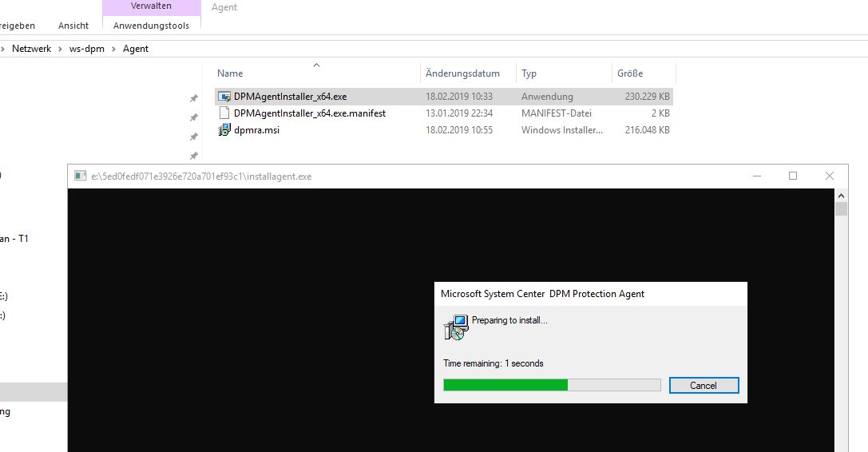Cancel the DPM Protection Agent installation
Image resolution: width=868 pixels, height=452 pixels.
tap(704, 386)
